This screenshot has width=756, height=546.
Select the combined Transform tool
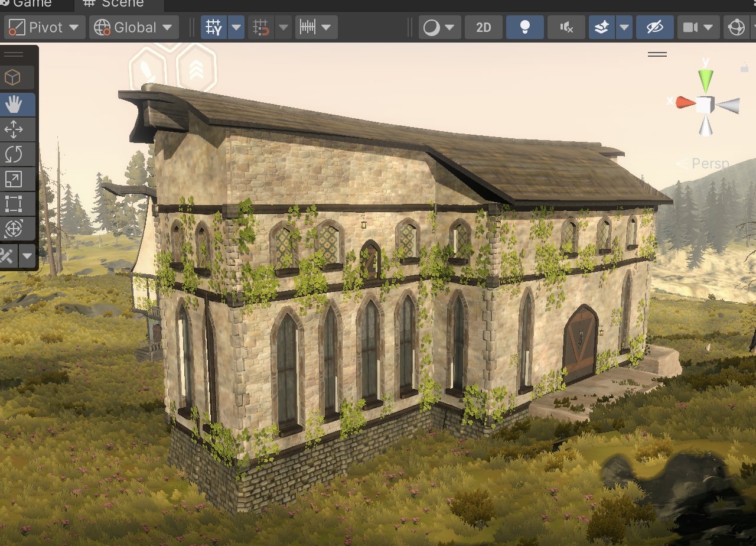point(14,228)
